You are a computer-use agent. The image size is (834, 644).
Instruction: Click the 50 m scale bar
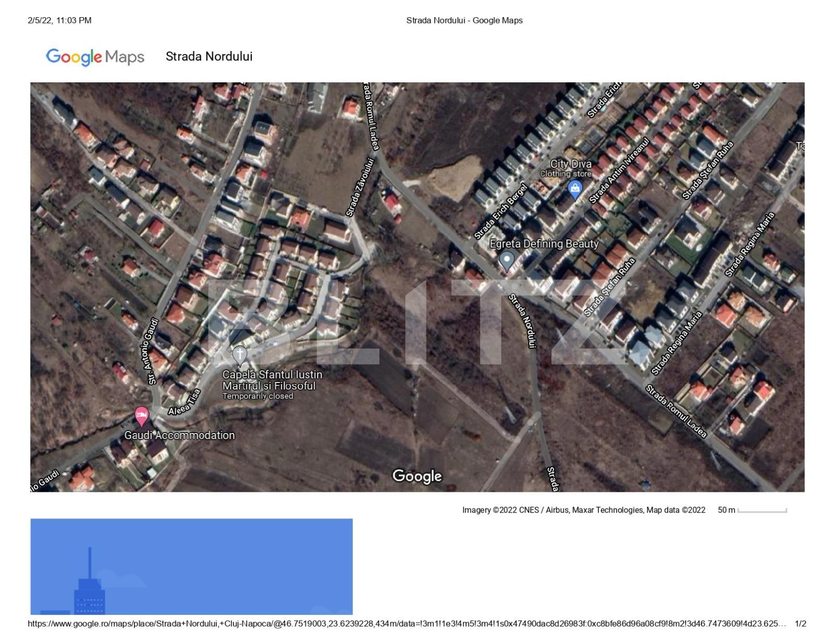762,511
